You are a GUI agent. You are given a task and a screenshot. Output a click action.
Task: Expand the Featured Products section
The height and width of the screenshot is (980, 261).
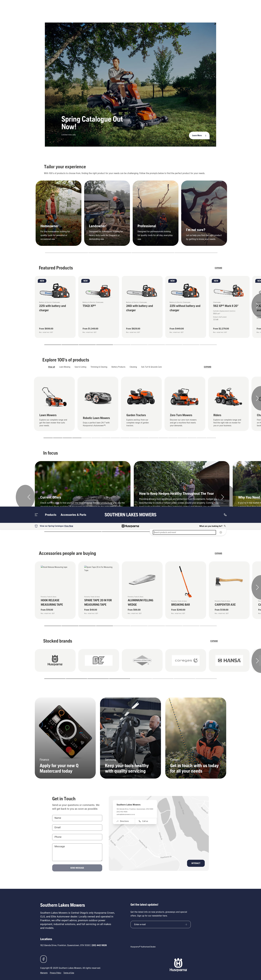[218, 268]
